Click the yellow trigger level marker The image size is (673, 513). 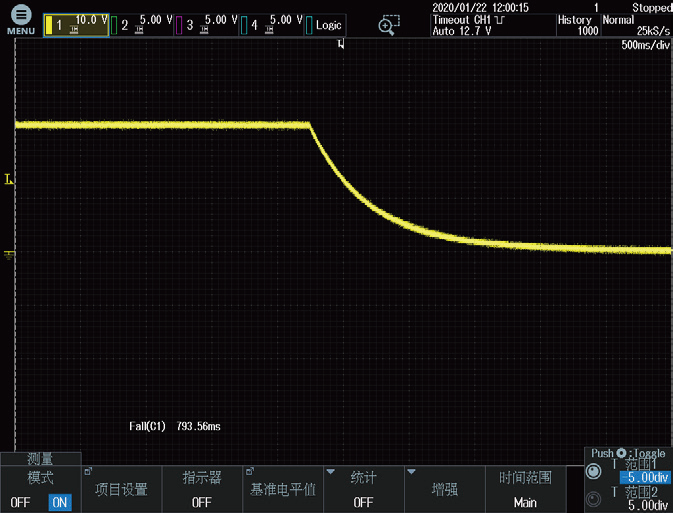(9, 179)
